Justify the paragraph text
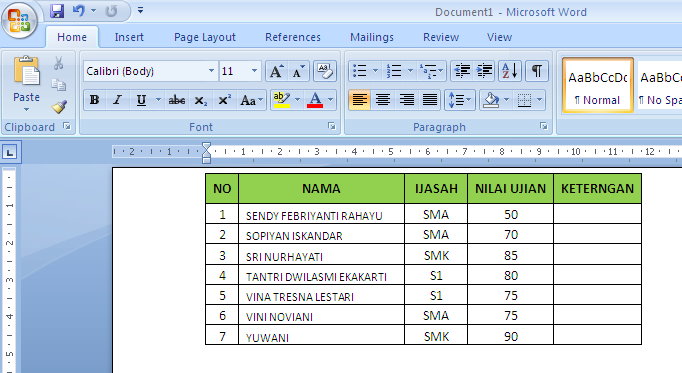 [x=430, y=100]
